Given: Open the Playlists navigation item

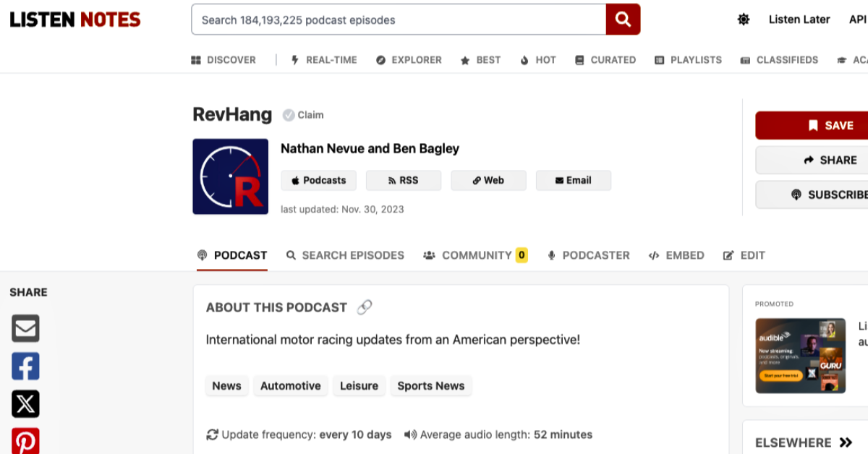Looking at the screenshot, I should point(688,60).
